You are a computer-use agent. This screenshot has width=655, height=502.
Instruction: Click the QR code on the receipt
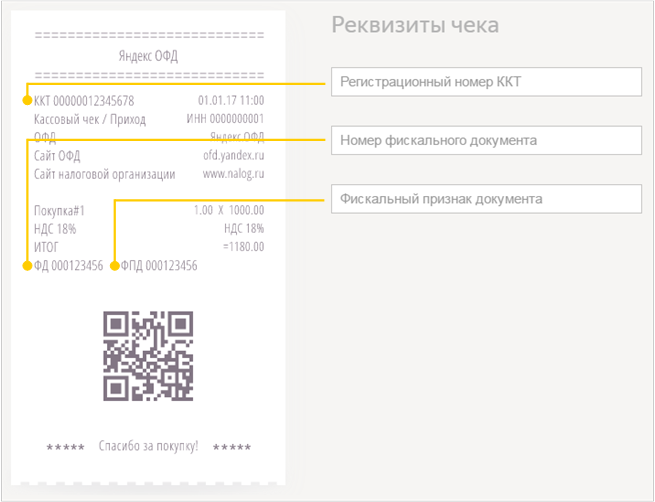[148, 355]
